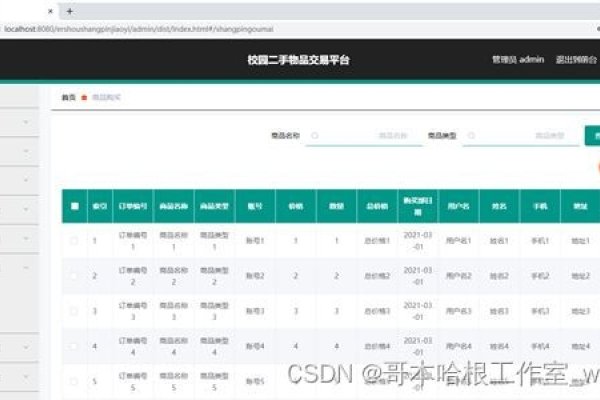This screenshot has height=400, width=600.
Task: Click the 商品类型 column header
Action: pos(214,206)
